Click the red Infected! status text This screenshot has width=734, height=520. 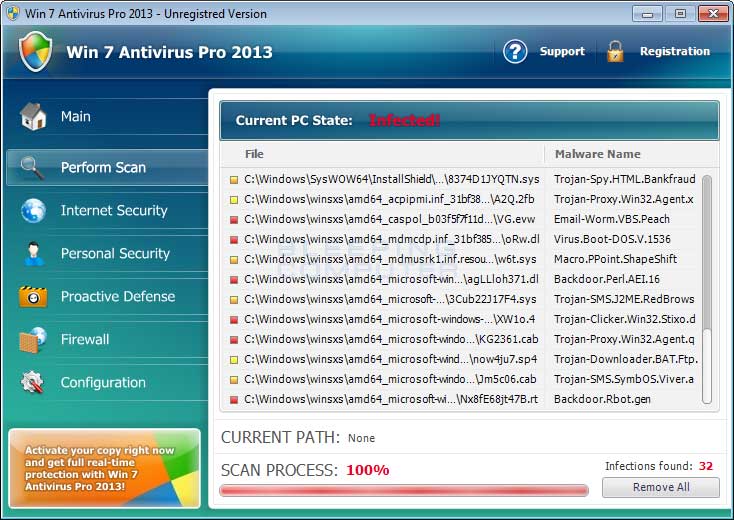click(404, 120)
